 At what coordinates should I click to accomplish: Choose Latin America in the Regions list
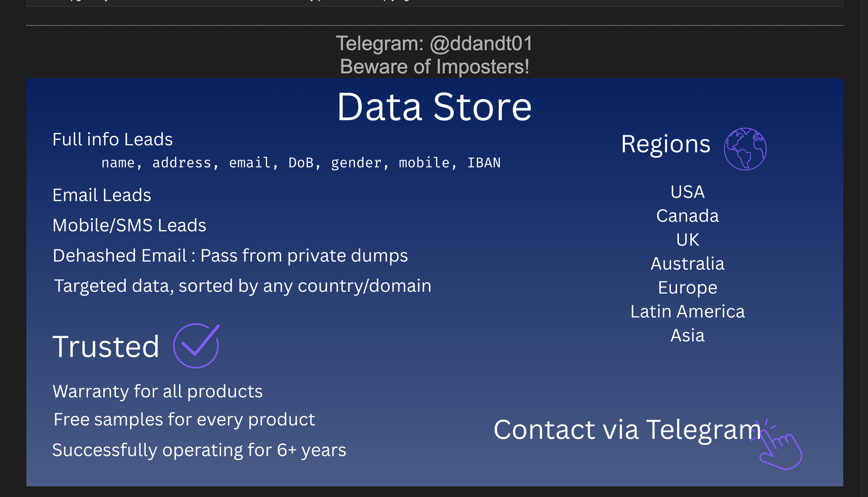pyautogui.click(x=688, y=311)
